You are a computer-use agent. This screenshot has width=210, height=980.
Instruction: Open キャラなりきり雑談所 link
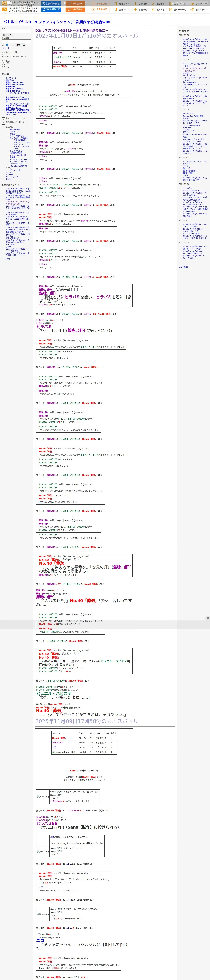(19, 138)
